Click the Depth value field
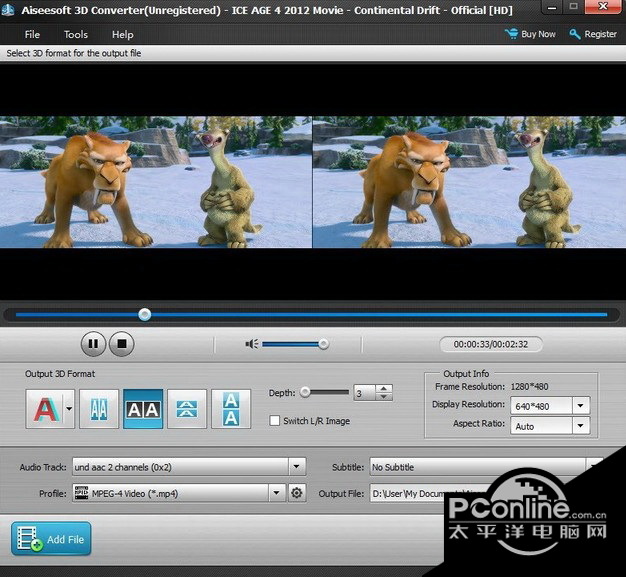The image size is (626, 577). (365, 393)
